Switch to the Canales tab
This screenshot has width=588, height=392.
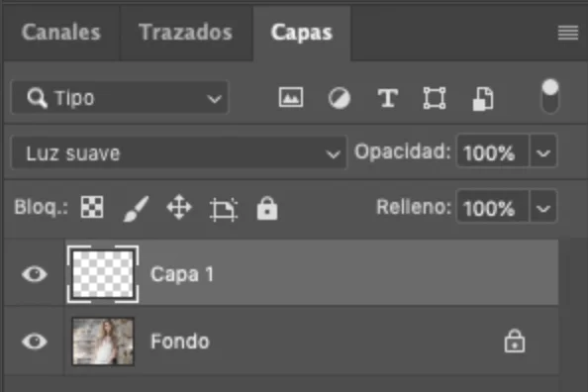point(61,33)
